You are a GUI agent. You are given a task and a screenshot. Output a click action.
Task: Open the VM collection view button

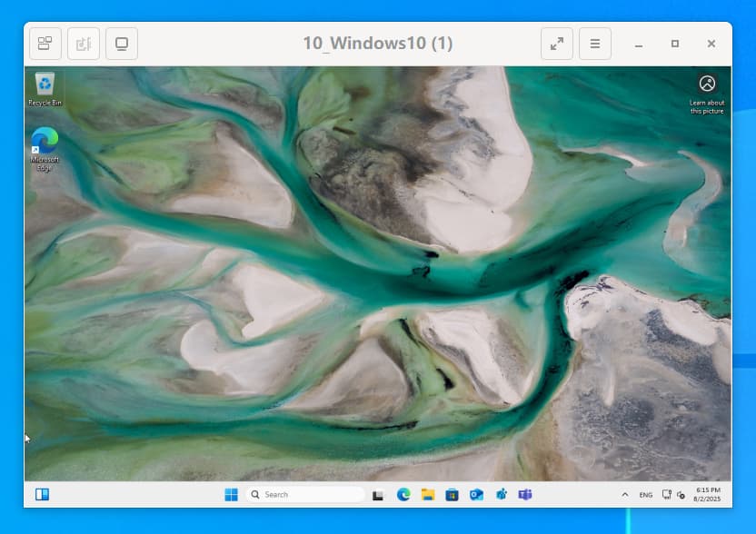(45, 44)
